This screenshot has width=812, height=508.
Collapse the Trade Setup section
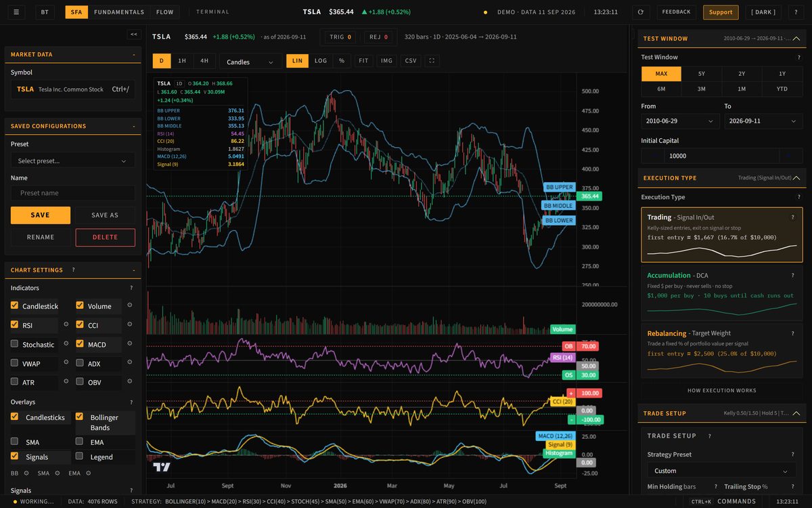(x=796, y=413)
